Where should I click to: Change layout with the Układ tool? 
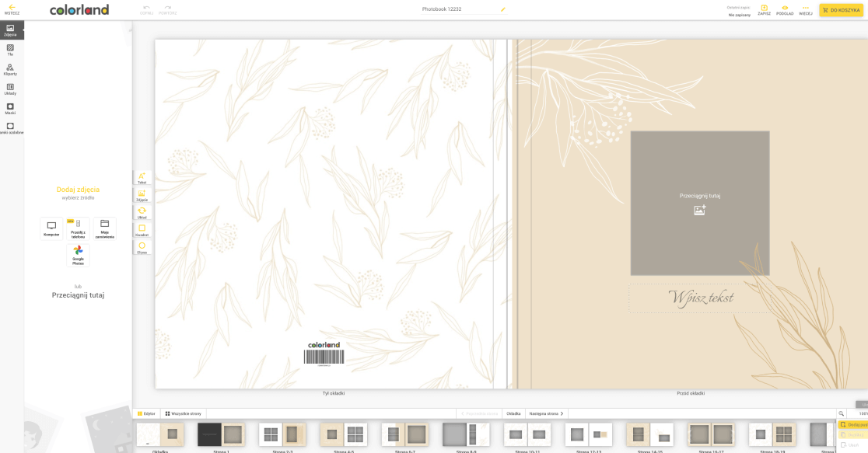[142, 213]
